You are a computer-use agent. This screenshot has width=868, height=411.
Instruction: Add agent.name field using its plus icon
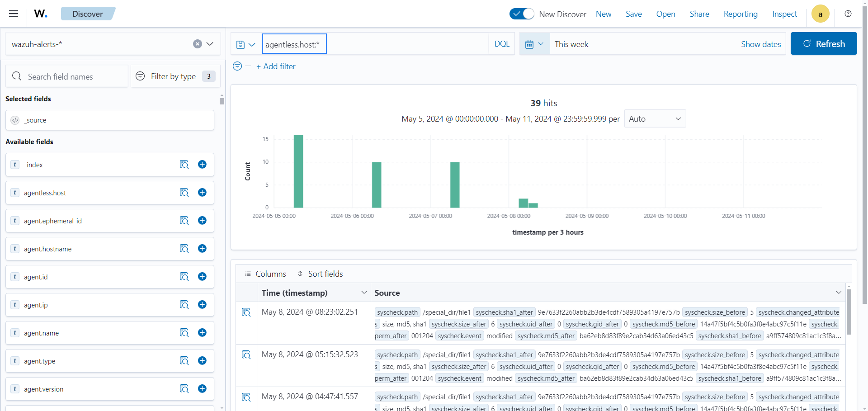(x=202, y=333)
